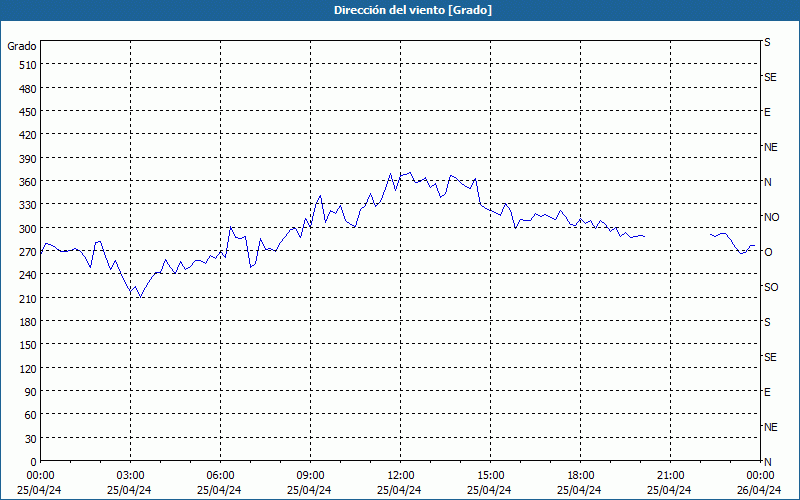Click the 15:00 time label
Screen dimensions: 800x500
tap(490, 476)
